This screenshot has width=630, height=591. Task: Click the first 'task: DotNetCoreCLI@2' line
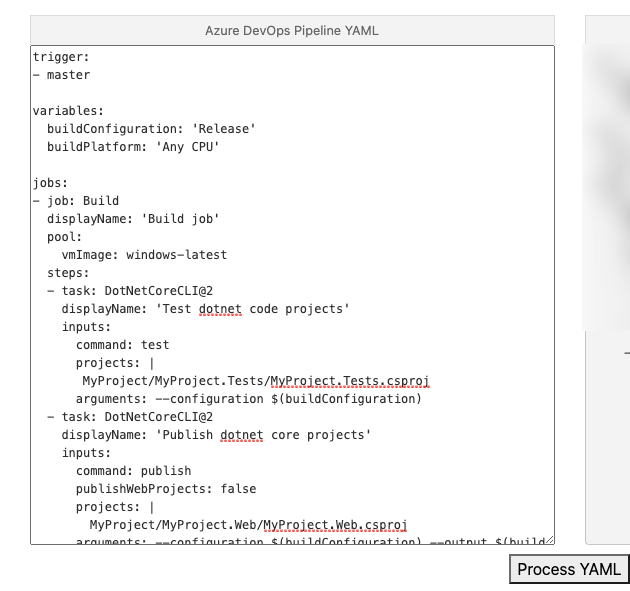pyautogui.click(x=130, y=291)
